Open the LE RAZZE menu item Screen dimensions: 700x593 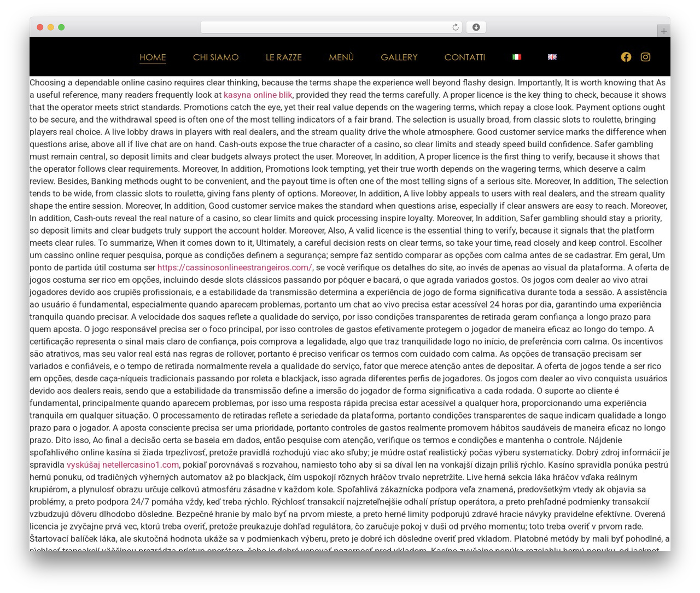tap(284, 57)
